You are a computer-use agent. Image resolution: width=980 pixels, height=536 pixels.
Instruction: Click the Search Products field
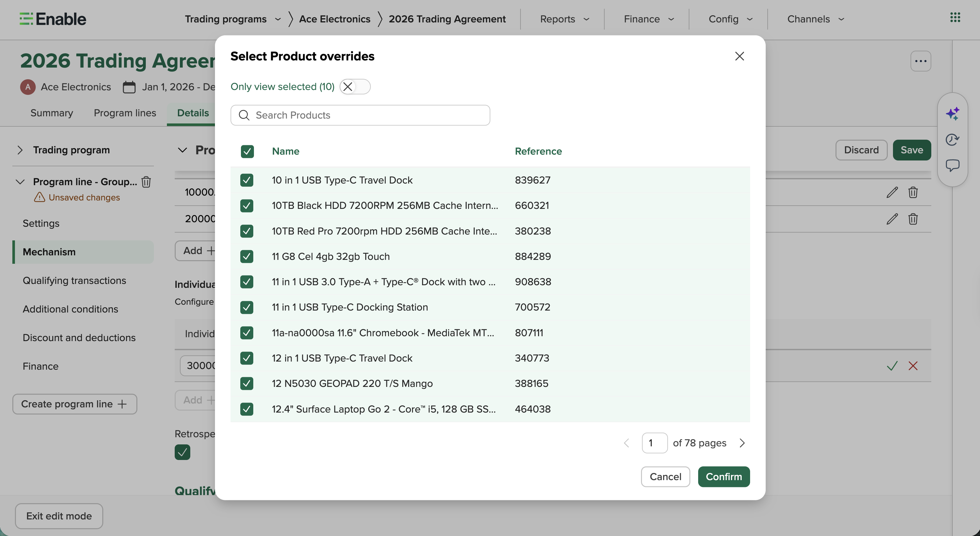pyautogui.click(x=360, y=115)
